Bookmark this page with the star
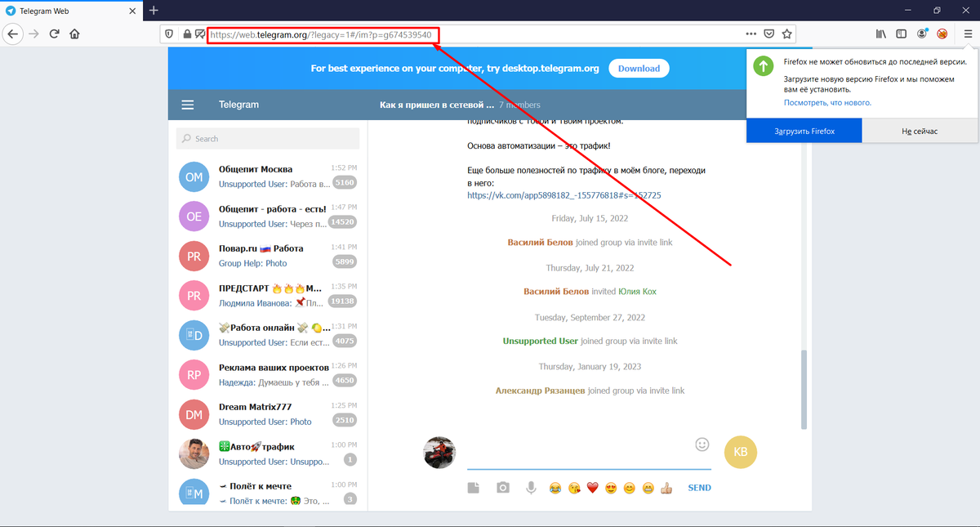This screenshot has height=527, width=980. 787,34
